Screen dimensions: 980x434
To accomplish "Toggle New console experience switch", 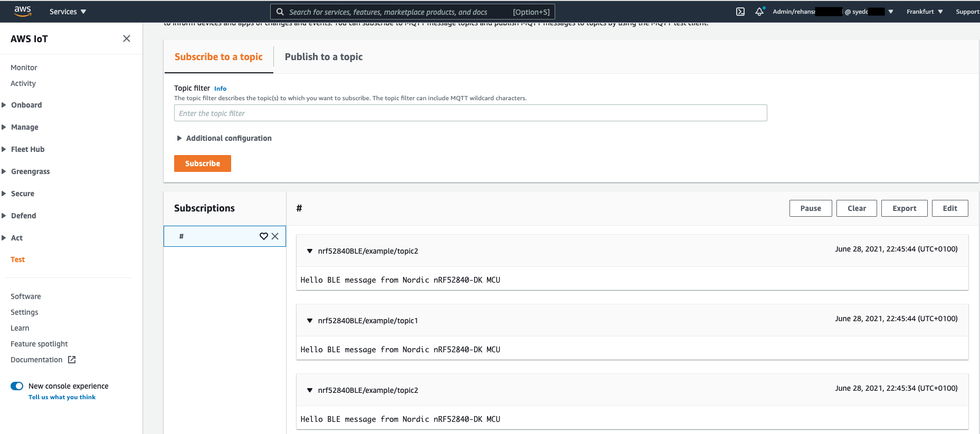I will (17, 386).
